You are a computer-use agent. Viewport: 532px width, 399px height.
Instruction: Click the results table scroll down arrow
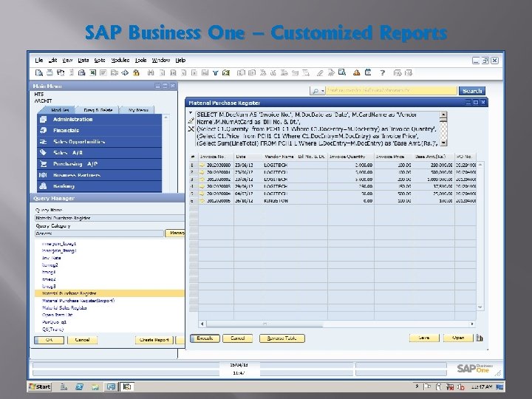point(480,307)
